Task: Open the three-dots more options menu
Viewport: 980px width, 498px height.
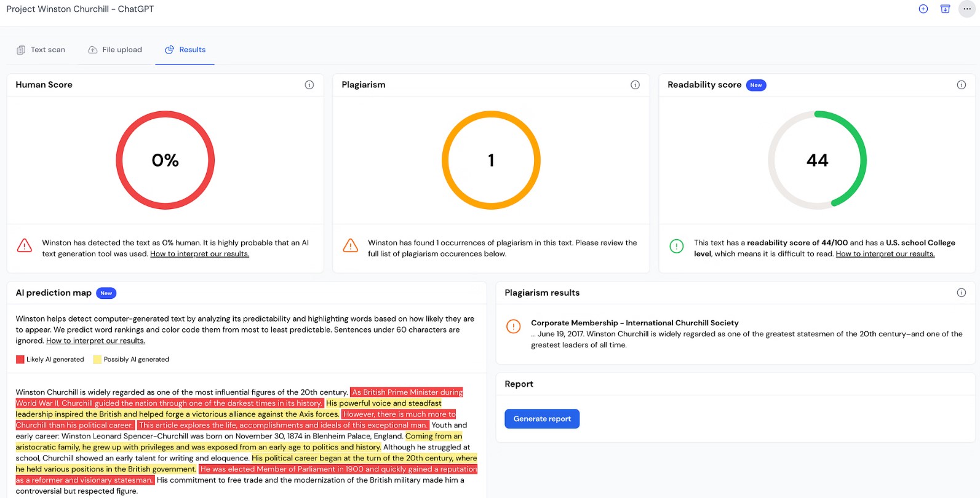Action: (x=967, y=9)
